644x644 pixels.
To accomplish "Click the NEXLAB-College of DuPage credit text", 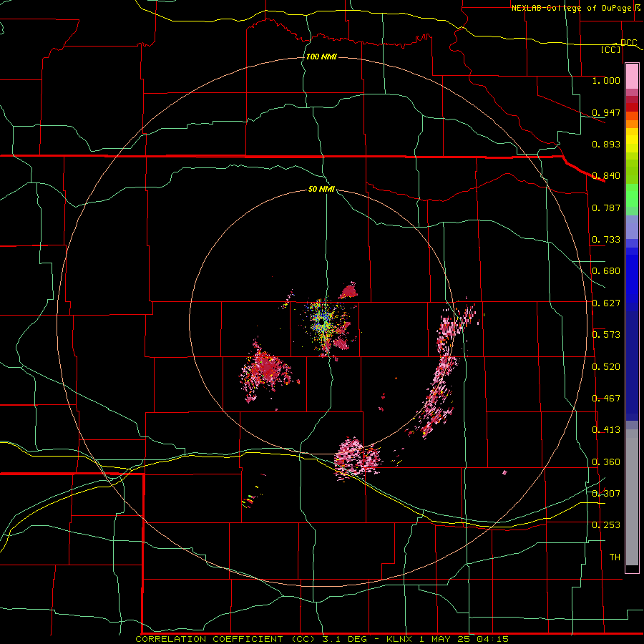I will [x=571, y=8].
